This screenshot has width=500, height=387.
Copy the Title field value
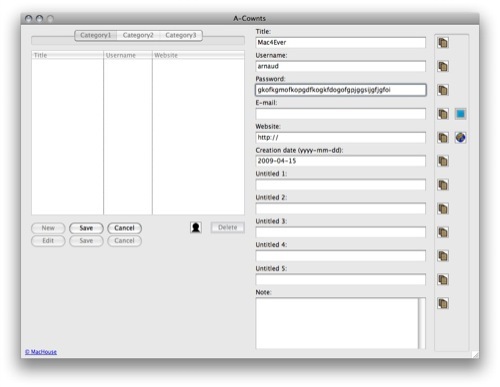[443, 43]
